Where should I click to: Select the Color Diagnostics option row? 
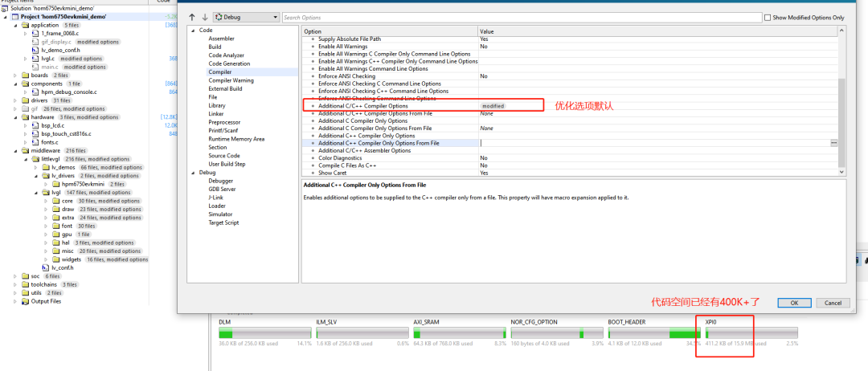click(x=570, y=158)
